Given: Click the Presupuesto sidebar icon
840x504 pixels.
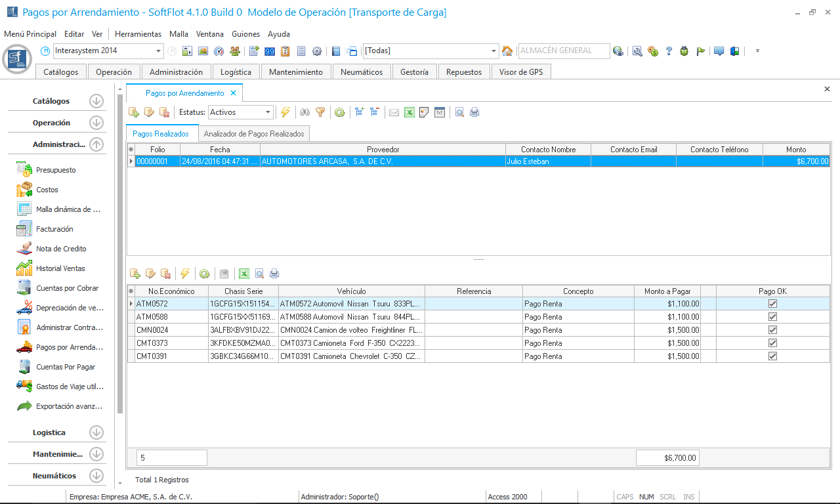Looking at the screenshot, I should point(24,170).
